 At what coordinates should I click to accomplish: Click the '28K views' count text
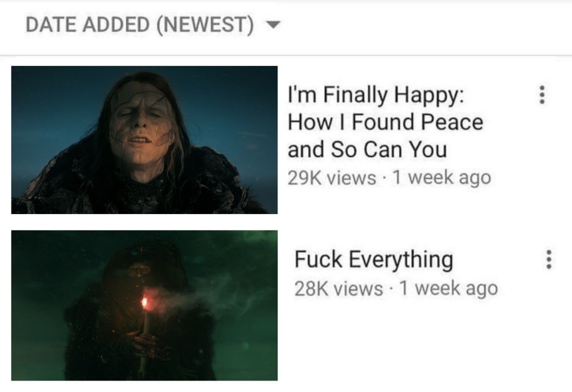339,288
